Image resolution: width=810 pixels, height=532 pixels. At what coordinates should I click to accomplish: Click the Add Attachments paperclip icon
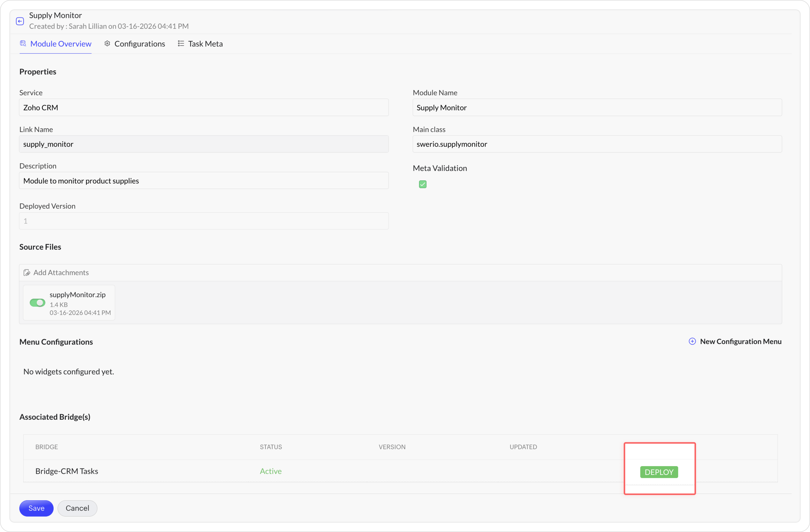pyautogui.click(x=27, y=273)
